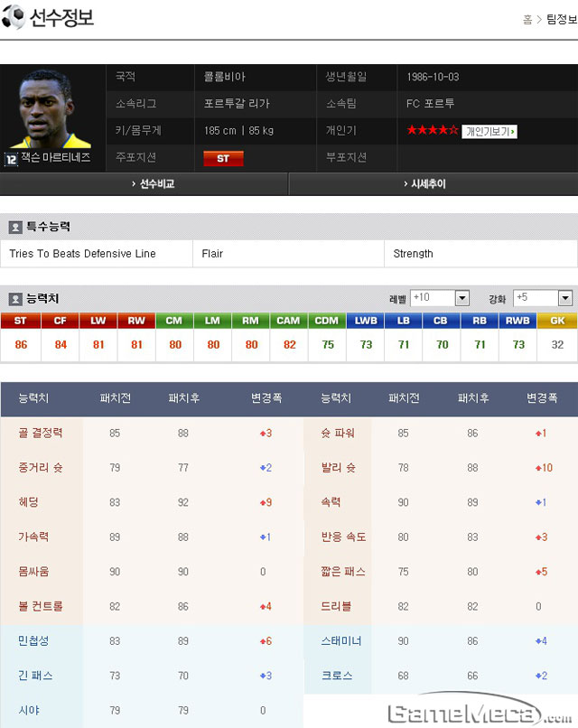
Task: Click the CAM rating value 82
Action: pyautogui.click(x=289, y=345)
